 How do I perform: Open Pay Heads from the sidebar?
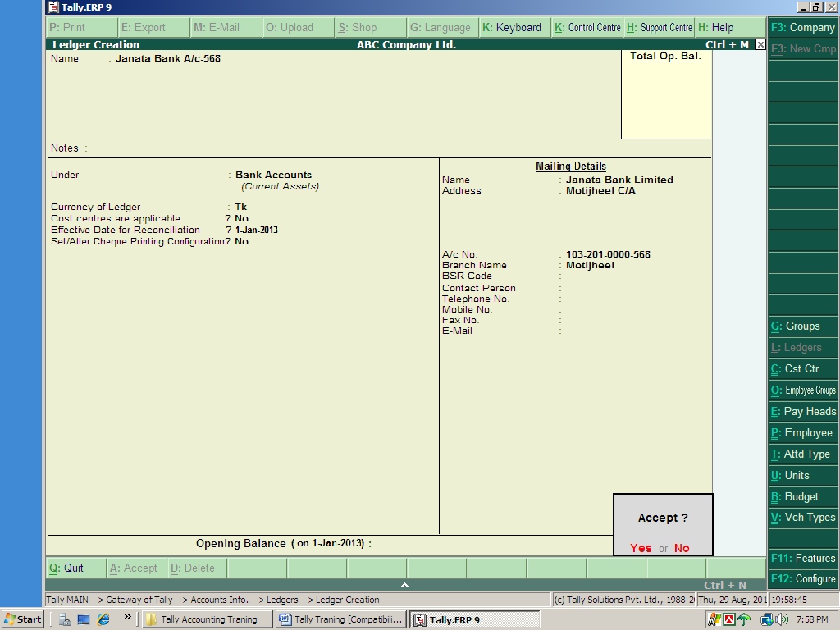[802, 411]
